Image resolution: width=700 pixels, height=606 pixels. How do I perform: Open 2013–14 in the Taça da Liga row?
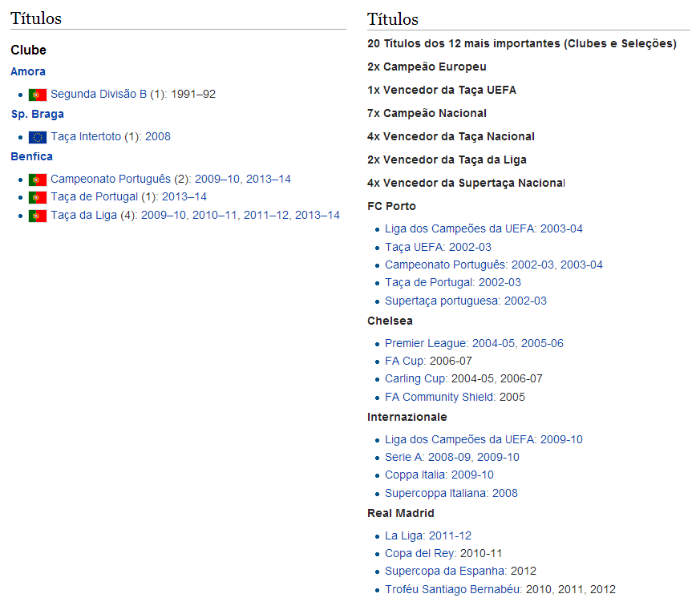(318, 215)
